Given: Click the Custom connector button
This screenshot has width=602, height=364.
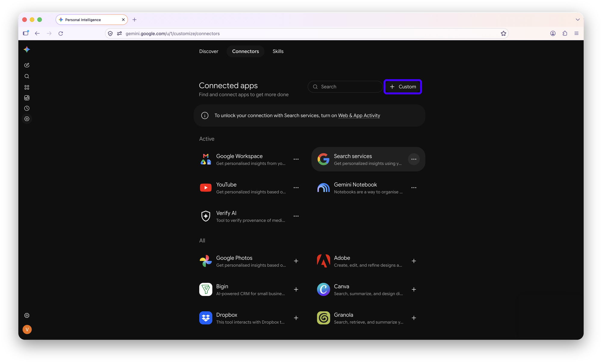Looking at the screenshot, I should click(403, 87).
